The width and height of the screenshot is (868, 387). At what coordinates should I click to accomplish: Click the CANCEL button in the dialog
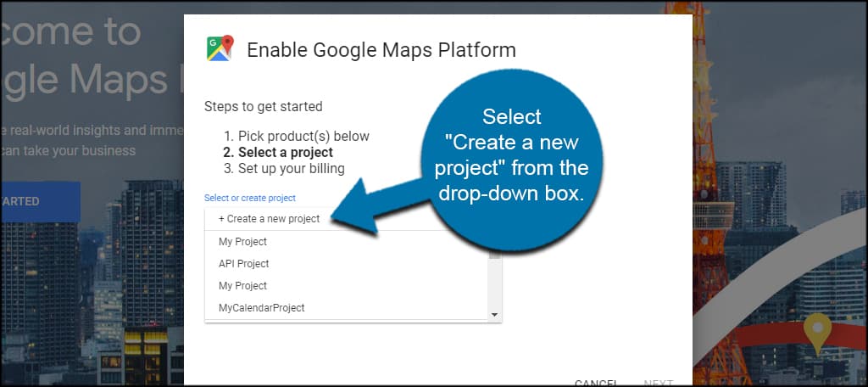coord(596,383)
